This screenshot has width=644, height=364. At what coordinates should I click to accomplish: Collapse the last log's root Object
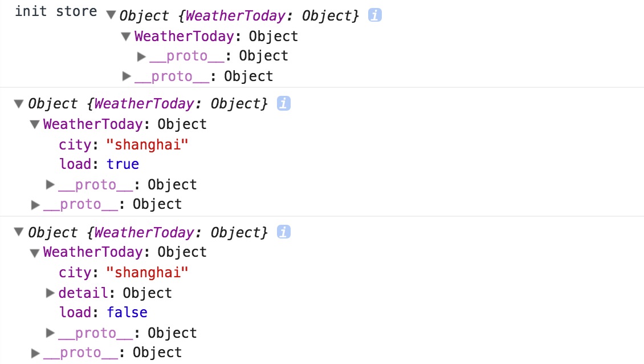19,233
